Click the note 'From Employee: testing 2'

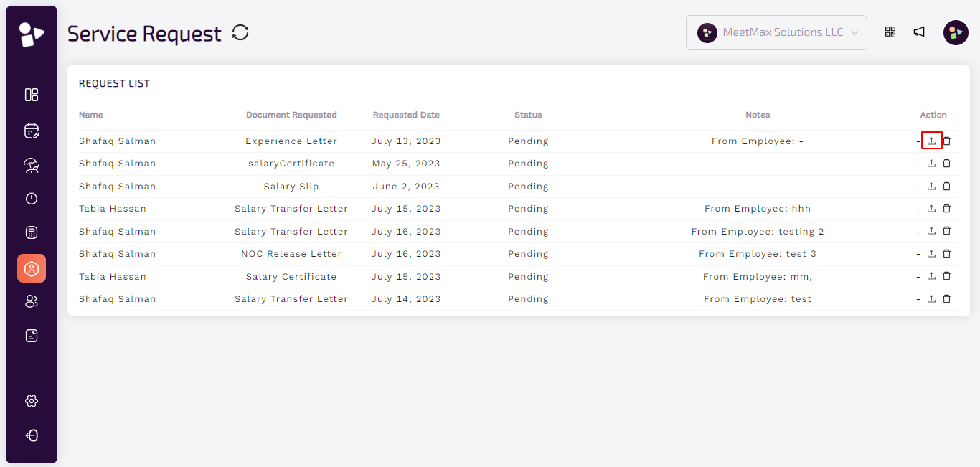tap(758, 232)
